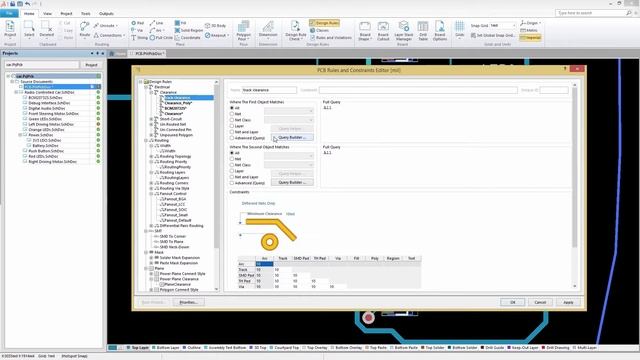Screen dimensions: 640x360
Task: Select the Keep-Out Layer tab
Action: click(522, 348)
